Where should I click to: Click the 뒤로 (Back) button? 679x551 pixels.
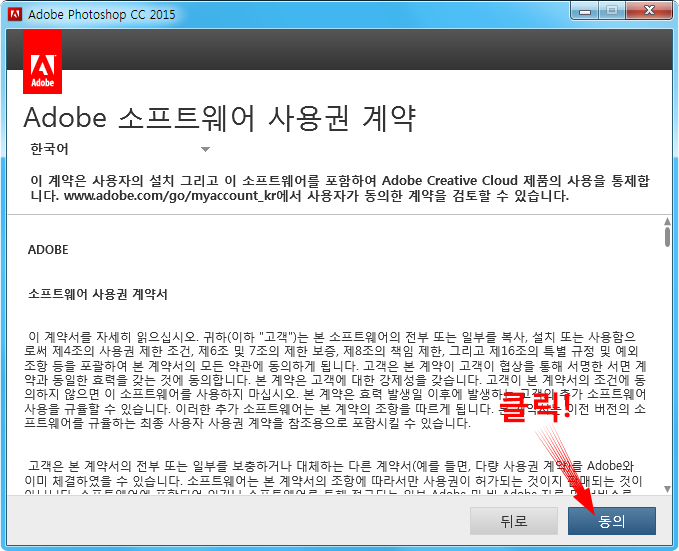pyautogui.click(x=514, y=521)
